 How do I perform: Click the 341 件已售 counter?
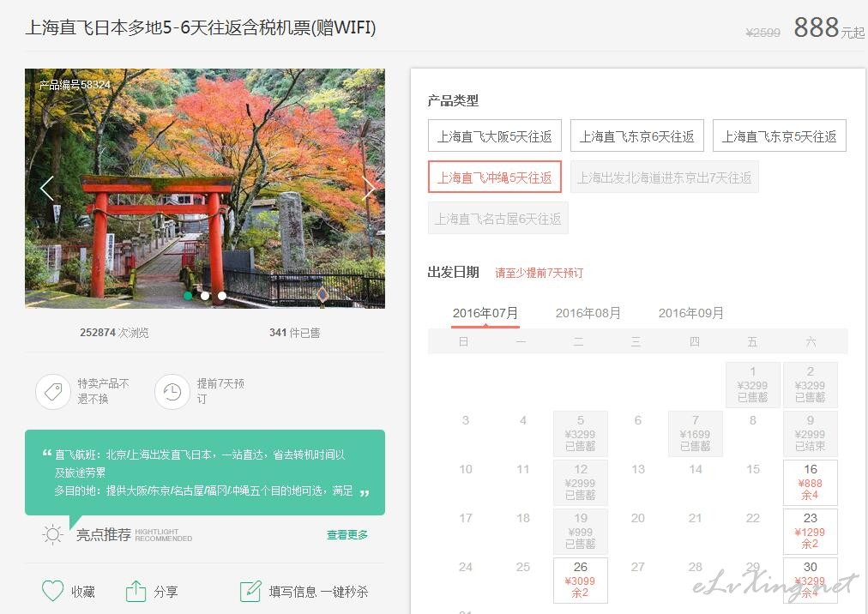[294, 333]
